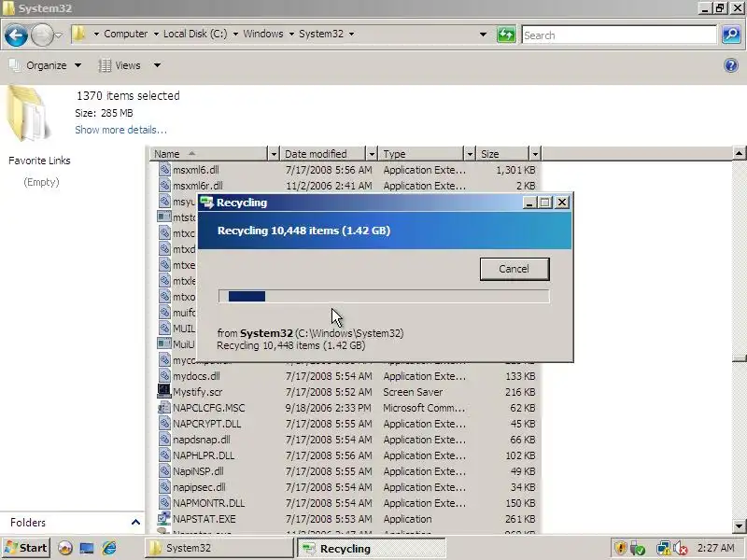Expand the Computer breadcrumb arrow
The width and height of the screenshot is (747, 560).
(x=156, y=34)
